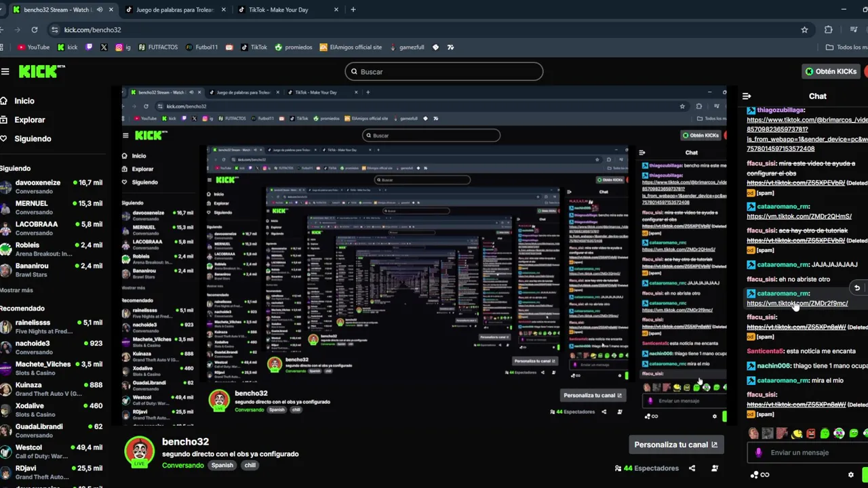Click the Enviar un mensaje field

click(807, 452)
